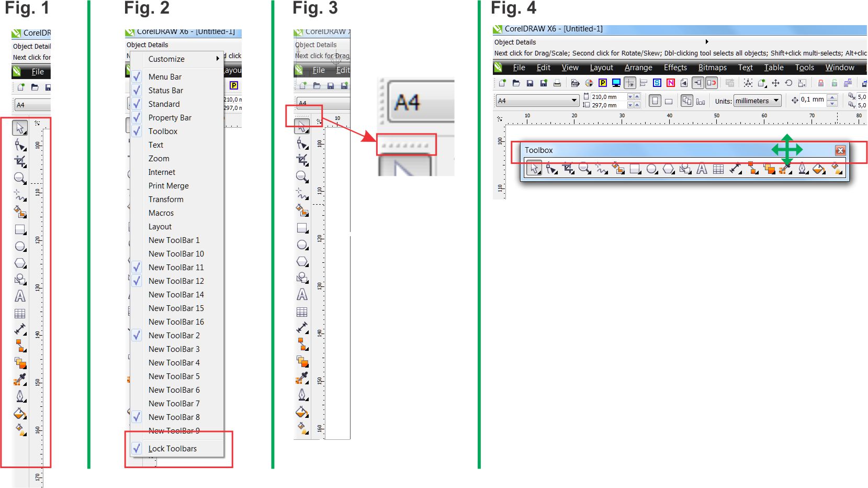Screen dimensions: 868x488
Task: Click the Text tool in Fig. 3 toolbox
Action: tap(302, 295)
